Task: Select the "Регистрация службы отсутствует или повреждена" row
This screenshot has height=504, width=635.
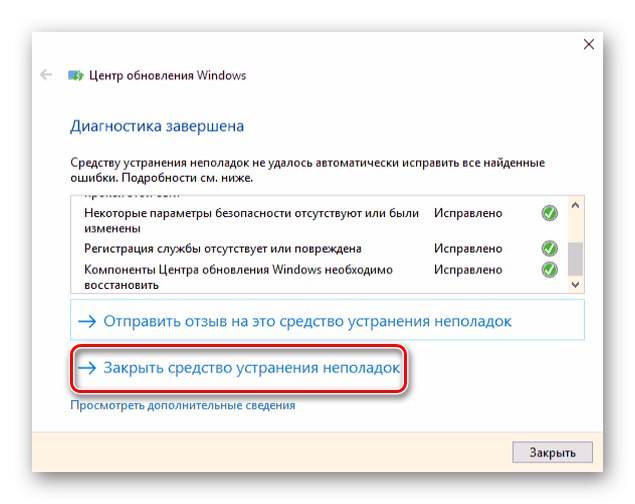Action: 320,248
